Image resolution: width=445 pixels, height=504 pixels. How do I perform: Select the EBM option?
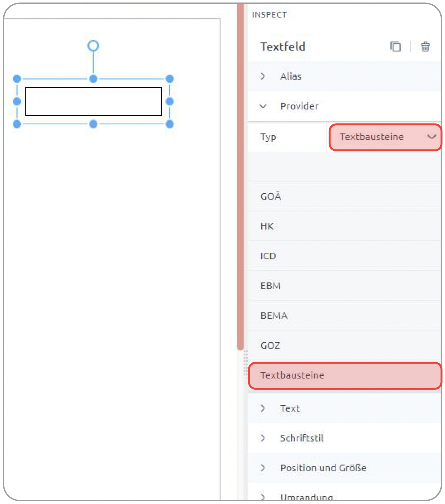click(344, 286)
